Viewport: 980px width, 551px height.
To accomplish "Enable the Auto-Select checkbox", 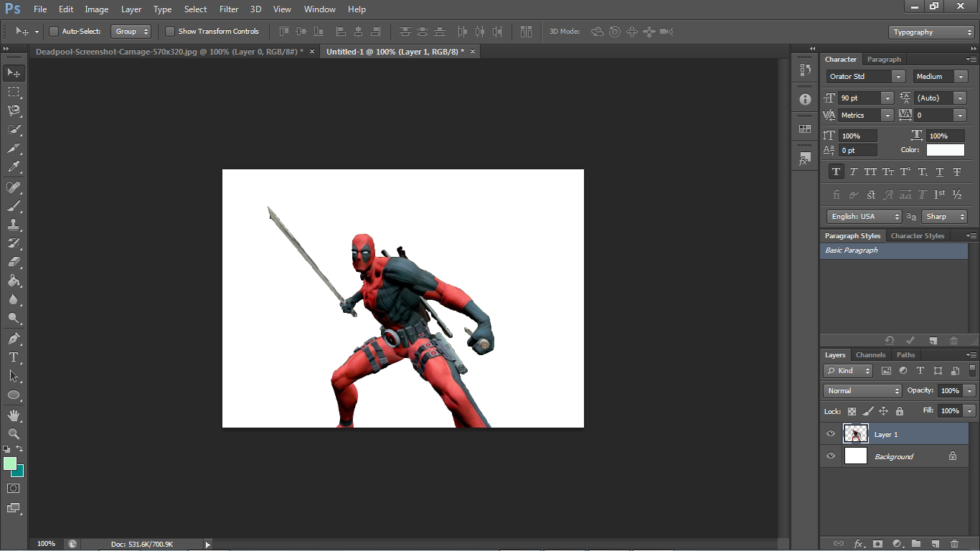I will (x=54, y=32).
